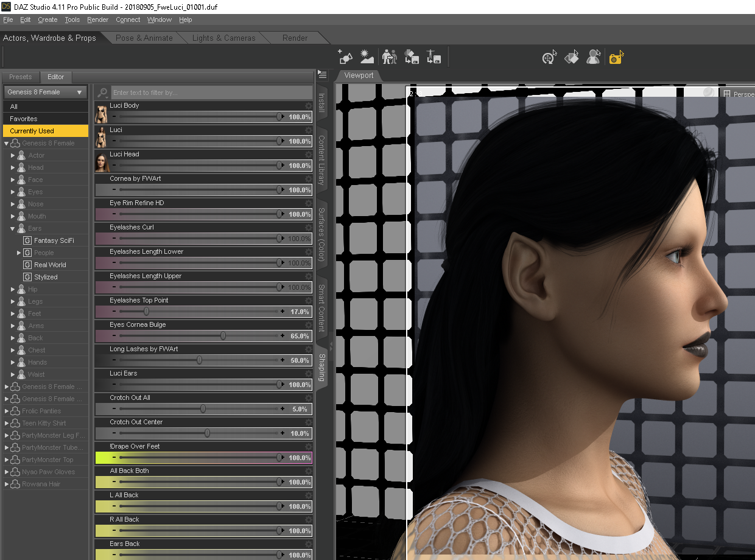Viewport: 755px width, 560px height.
Task: Switch to the Presets tab
Action: coord(21,77)
